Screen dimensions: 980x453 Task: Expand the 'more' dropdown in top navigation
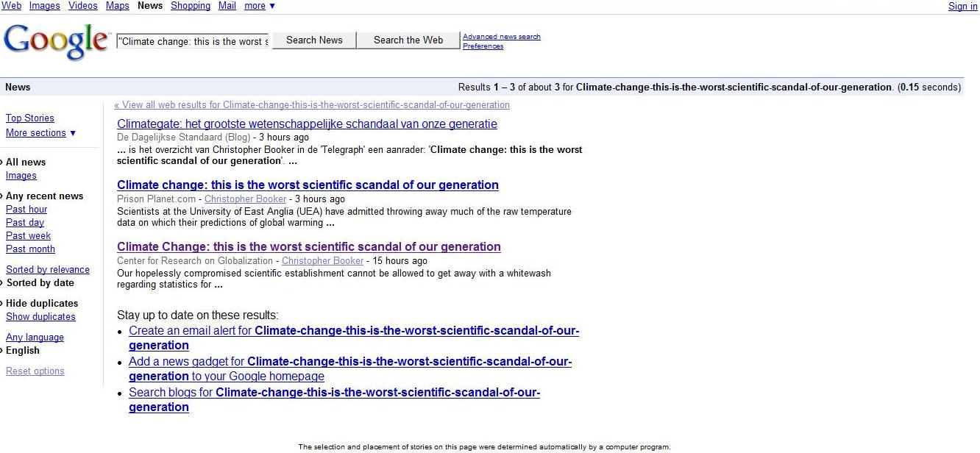pos(259,6)
